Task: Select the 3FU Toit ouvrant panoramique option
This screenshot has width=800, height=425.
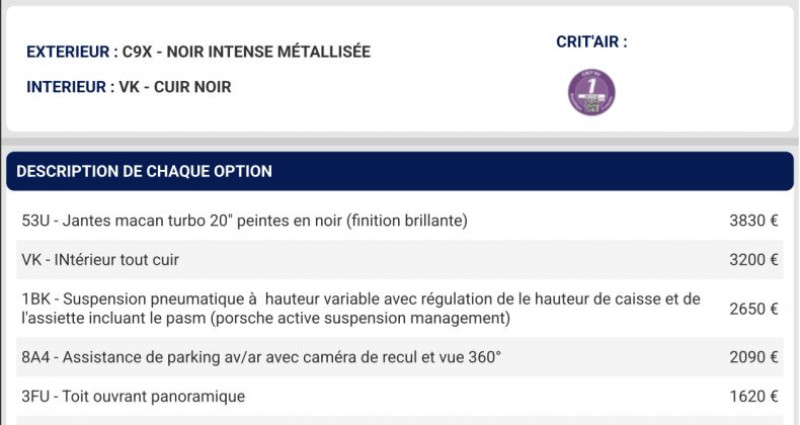Action: click(x=399, y=396)
